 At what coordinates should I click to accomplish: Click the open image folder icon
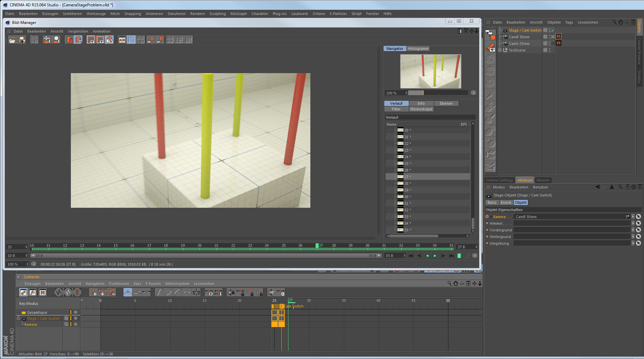coord(12,40)
